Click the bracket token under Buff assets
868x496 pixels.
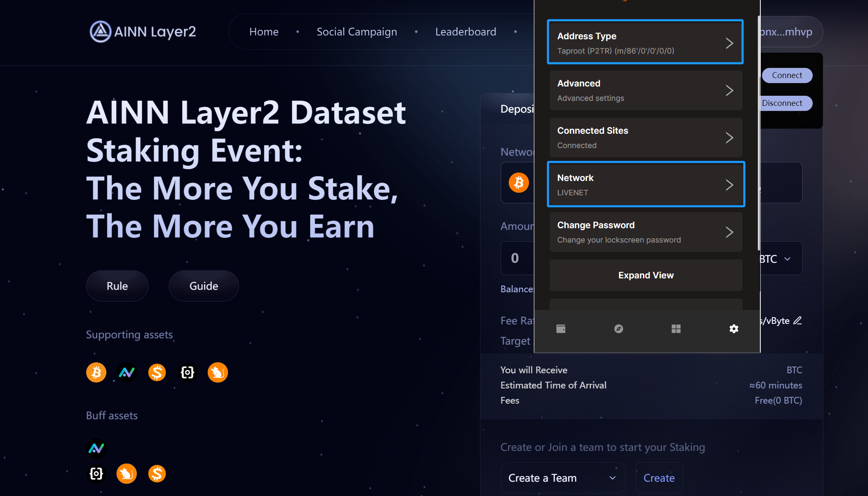click(96, 474)
